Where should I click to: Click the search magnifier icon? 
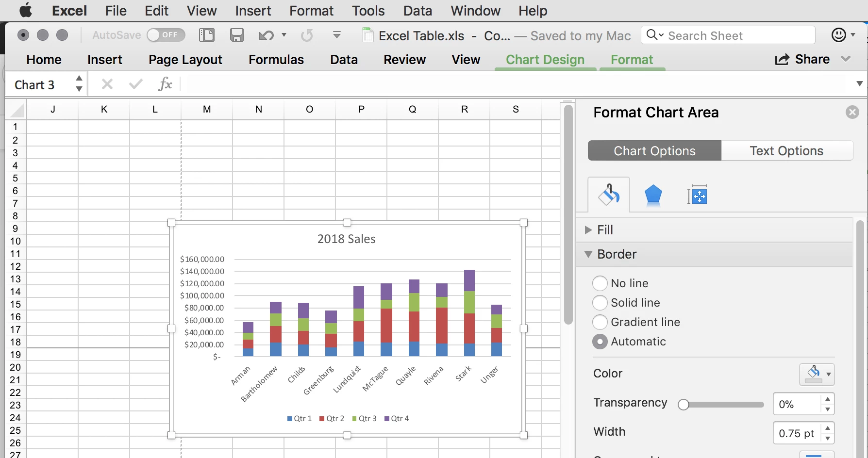652,34
